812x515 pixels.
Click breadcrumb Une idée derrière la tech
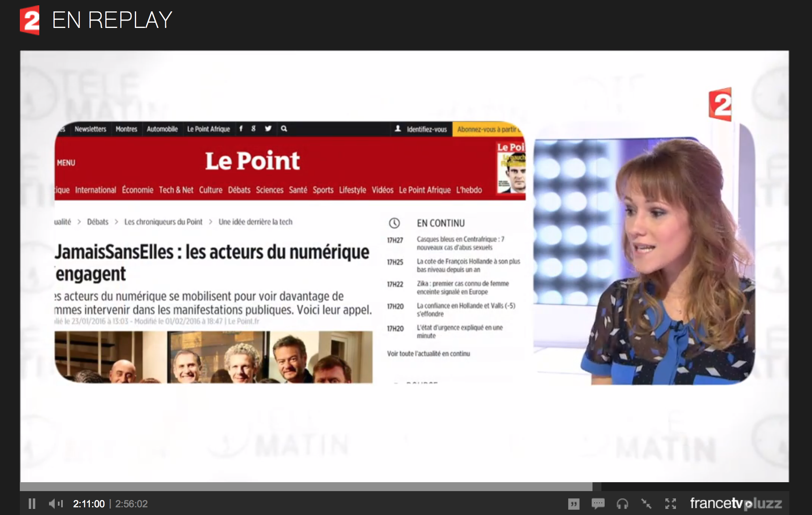tap(256, 222)
